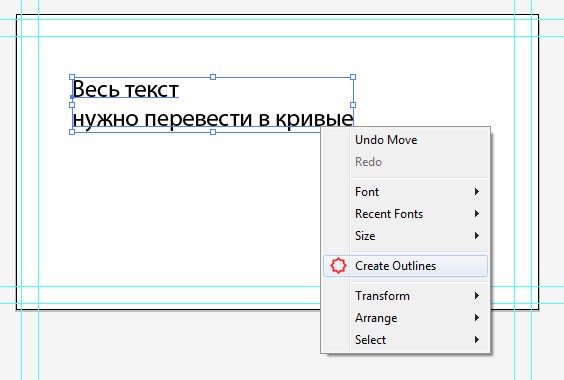Open the Size submenu
Image resolution: width=564 pixels, height=380 pixels.
click(x=405, y=236)
